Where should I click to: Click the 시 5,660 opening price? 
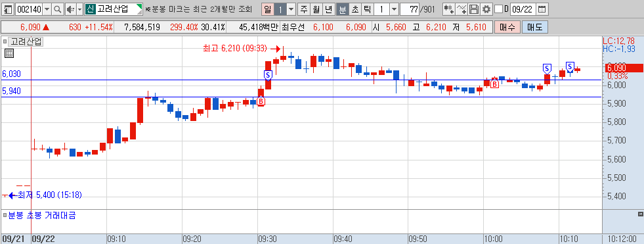coord(389,28)
